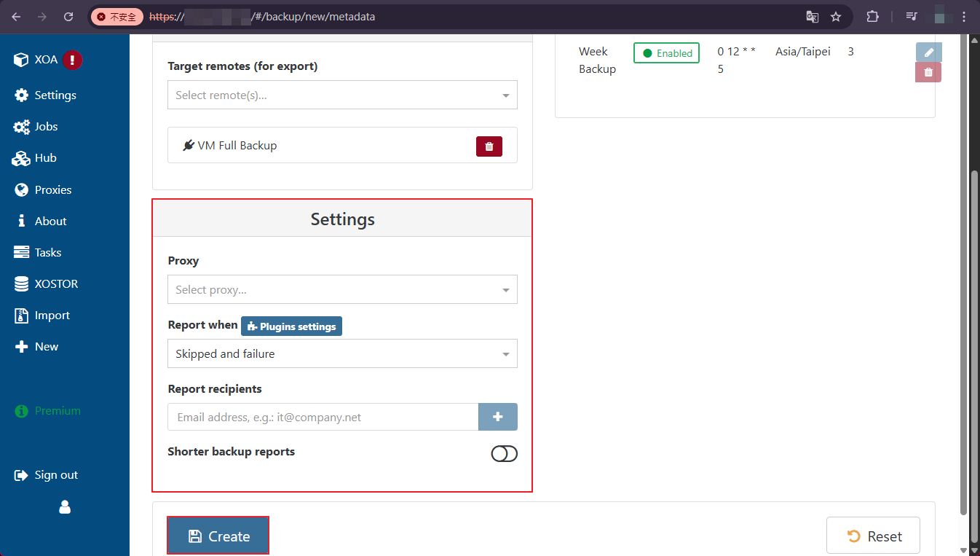Click the XOSTOR database icon
This screenshot has height=556, width=980.
[x=21, y=284]
